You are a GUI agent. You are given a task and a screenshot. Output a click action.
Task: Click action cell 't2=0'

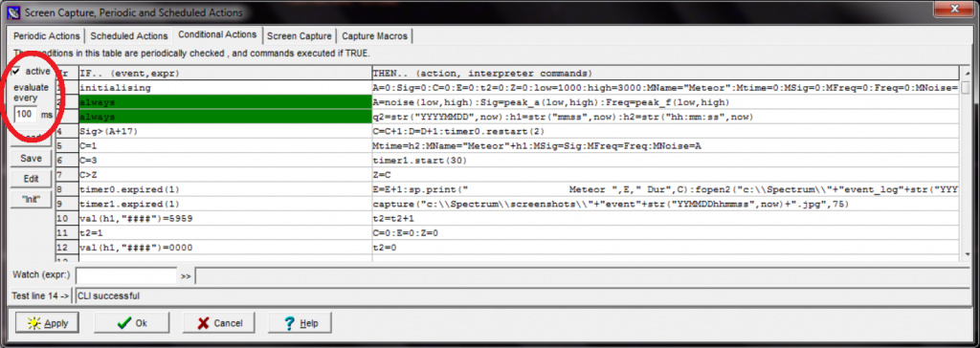point(666,248)
